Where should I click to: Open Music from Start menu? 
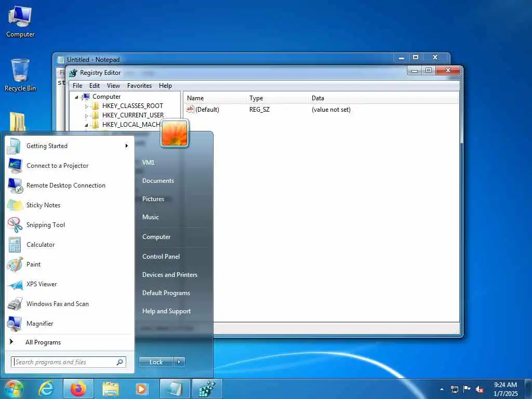tap(150, 217)
